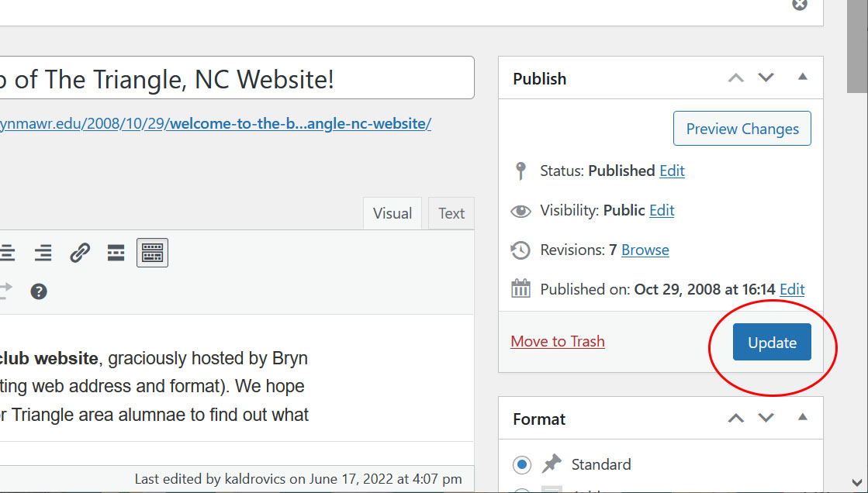
Task: Browse the post revisions
Action: click(645, 250)
